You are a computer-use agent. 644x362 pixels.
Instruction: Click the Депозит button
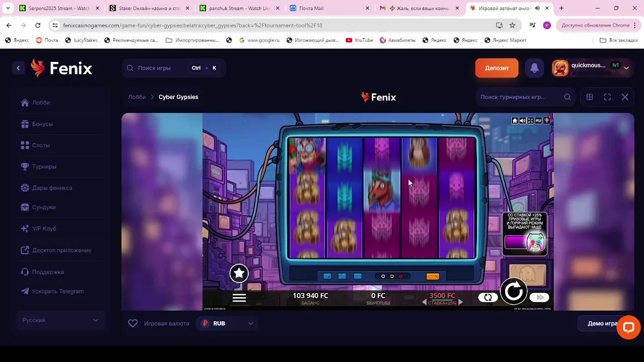pos(497,68)
